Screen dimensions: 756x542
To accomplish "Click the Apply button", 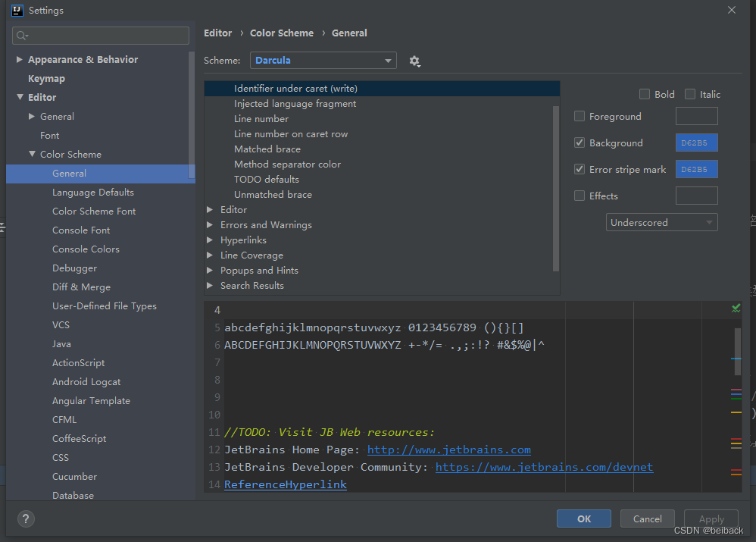I will (x=711, y=519).
